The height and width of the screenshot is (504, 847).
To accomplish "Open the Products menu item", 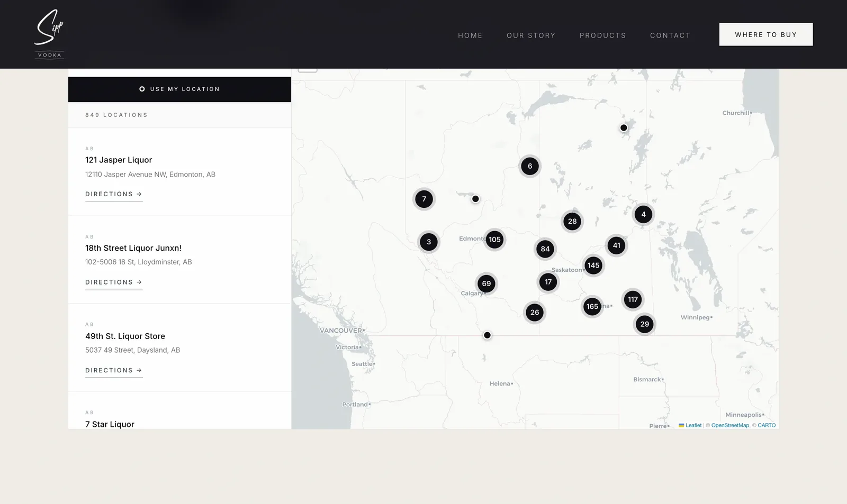I will tap(602, 35).
